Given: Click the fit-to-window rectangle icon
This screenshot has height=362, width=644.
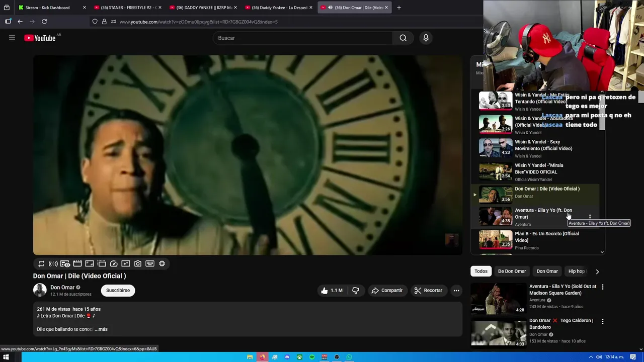Looking at the screenshot, I should (x=90, y=263).
